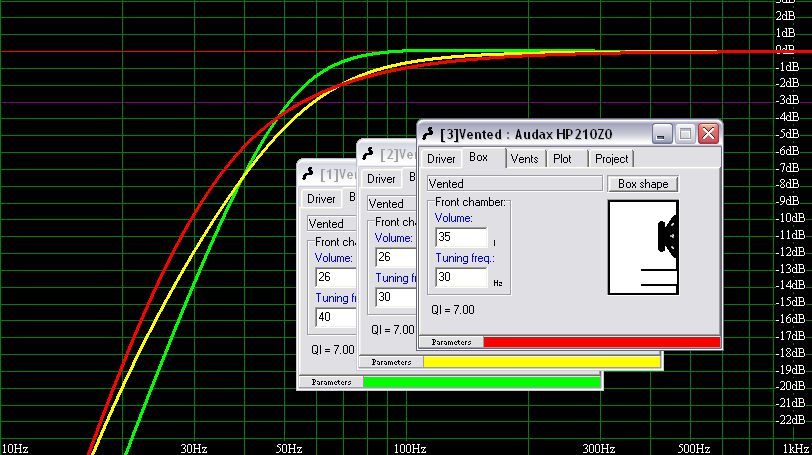
Task: Open the Driver tab in window [3]
Action: tap(441, 159)
